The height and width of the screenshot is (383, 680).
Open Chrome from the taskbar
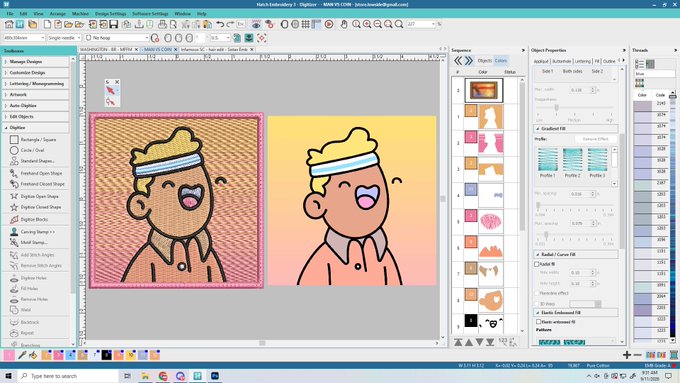point(163,376)
